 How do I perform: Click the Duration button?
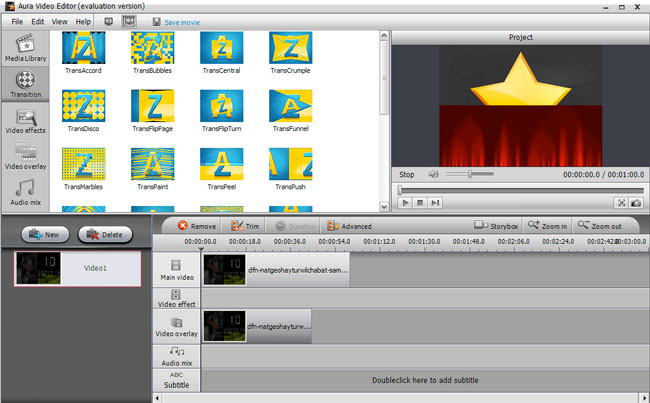click(x=295, y=226)
